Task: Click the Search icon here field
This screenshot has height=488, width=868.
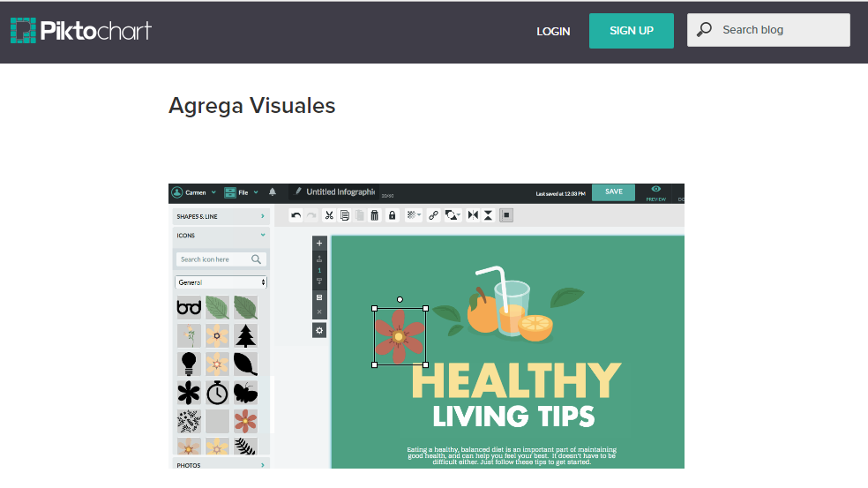Action: [x=221, y=259]
